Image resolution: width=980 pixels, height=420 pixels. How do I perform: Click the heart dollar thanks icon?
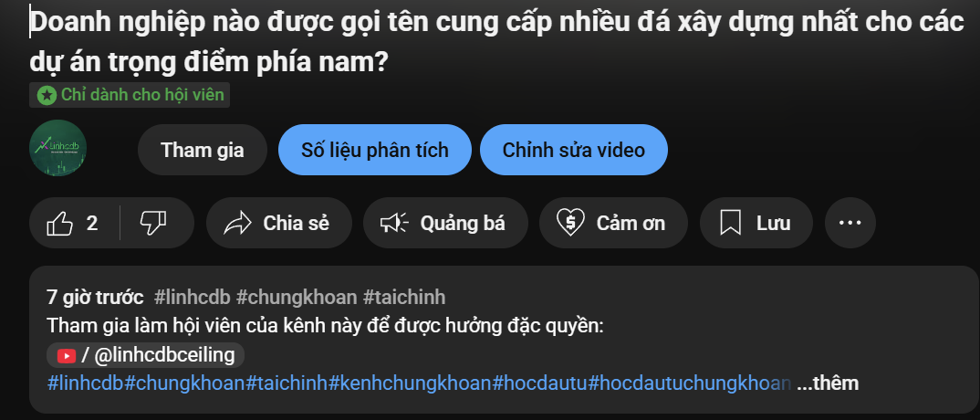(570, 223)
